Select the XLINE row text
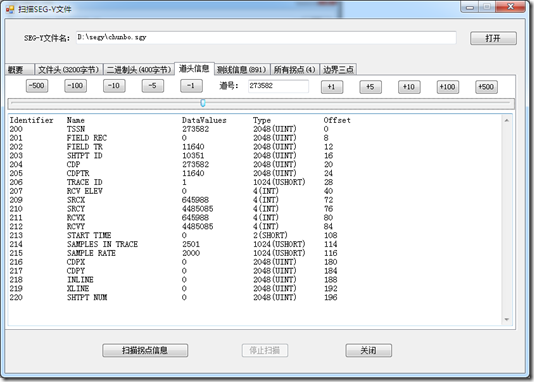This screenshot has height=382, width=534. pos(78,288)
